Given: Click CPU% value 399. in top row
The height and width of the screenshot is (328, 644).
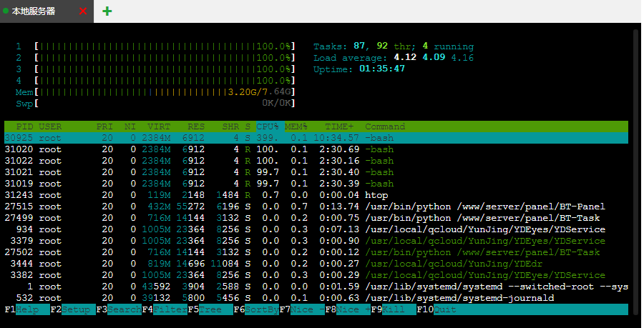Looking at the screenshot, I should (x=268, y=138).
